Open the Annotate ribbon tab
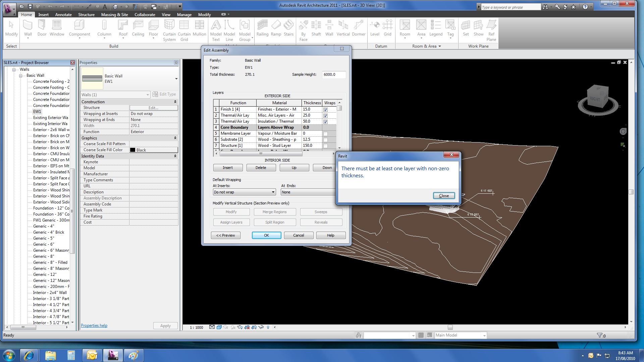This screenshot has height=362, width=644. click(63, 15)
